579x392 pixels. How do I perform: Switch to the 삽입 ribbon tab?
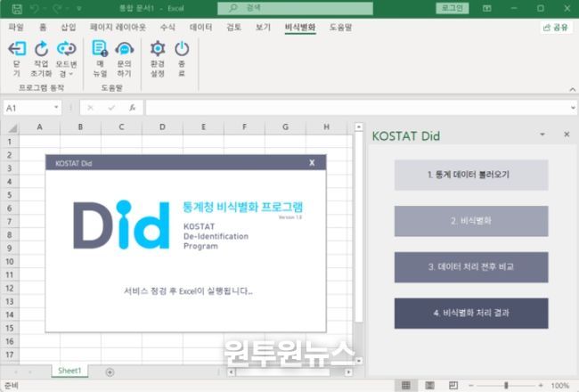69,28
